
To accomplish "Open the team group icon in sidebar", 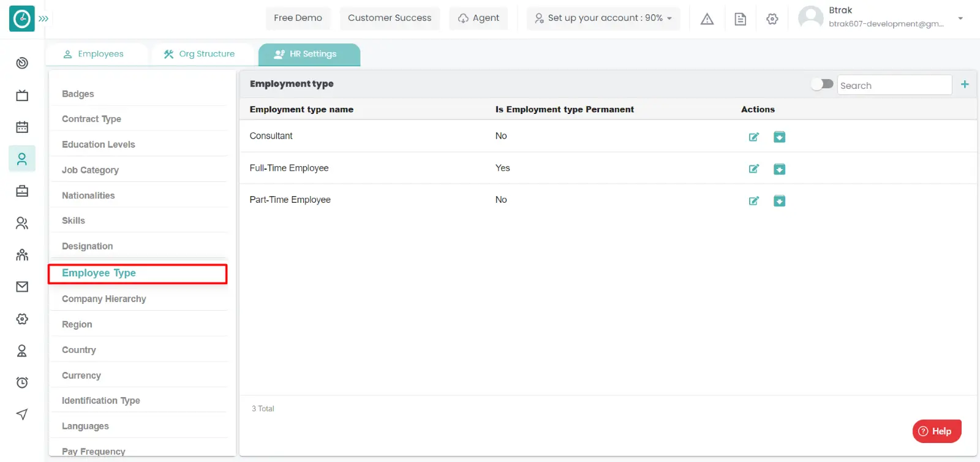I will point(22,255).
